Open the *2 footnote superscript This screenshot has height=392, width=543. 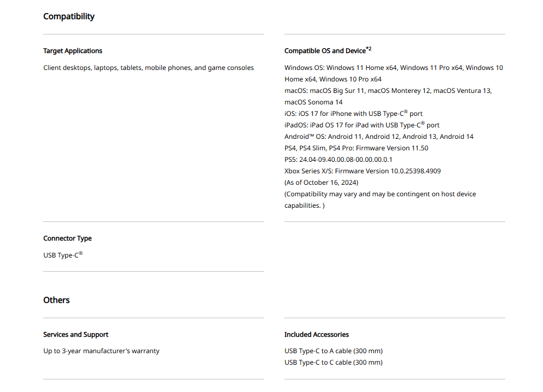(x=369, y=49)
